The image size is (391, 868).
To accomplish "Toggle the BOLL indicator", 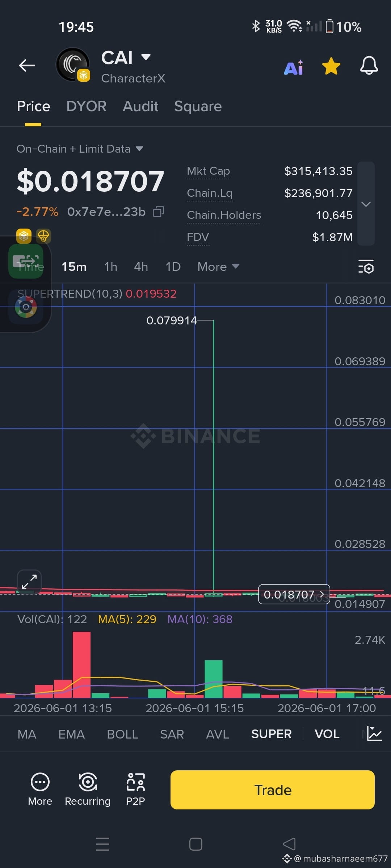I will pyautogui.click(x=122, y=734).
